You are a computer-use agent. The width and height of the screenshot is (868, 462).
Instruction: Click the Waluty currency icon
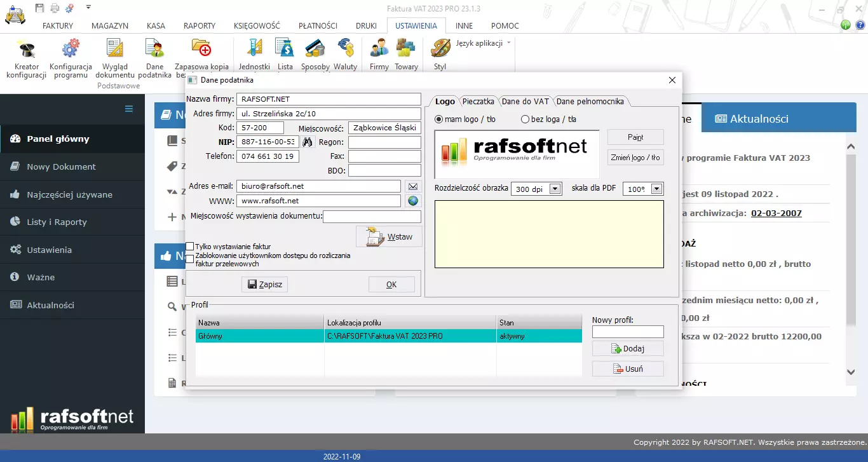[x=346, y=49]
